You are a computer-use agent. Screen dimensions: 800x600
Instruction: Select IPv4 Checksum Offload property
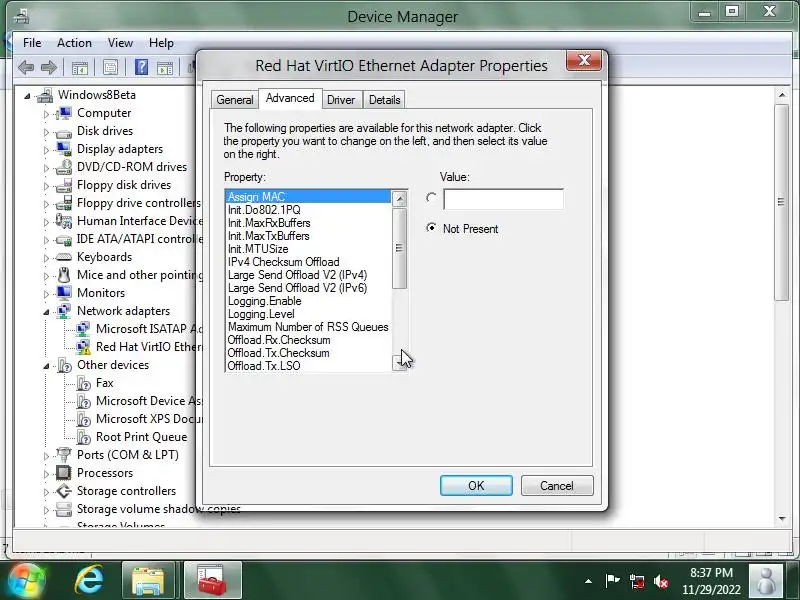(283, 262)
